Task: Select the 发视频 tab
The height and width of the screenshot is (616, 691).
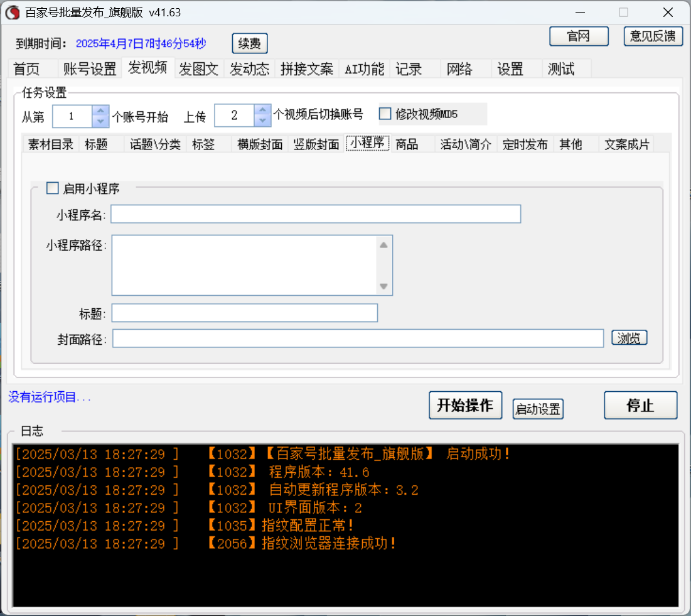Action: (147, 68)
